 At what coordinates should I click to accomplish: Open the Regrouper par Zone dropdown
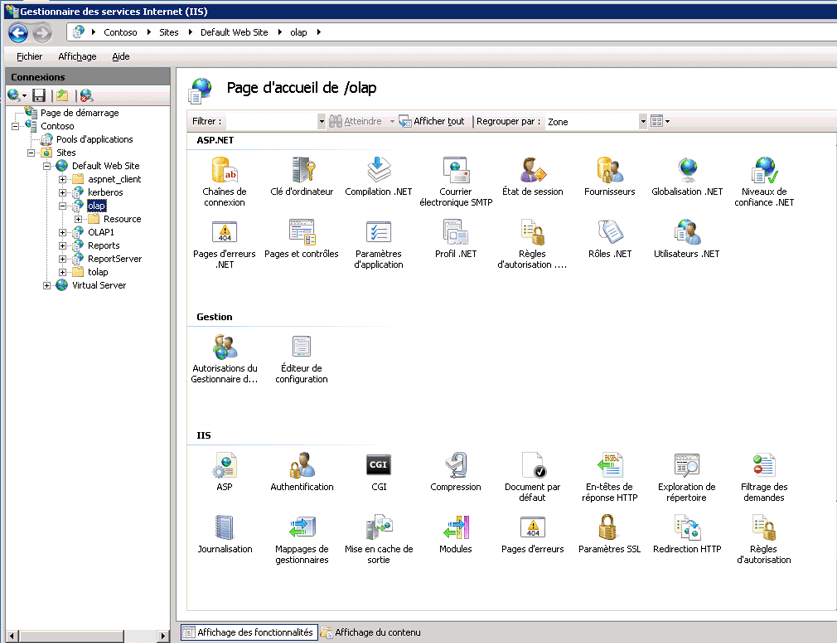[x=640, y=120]
